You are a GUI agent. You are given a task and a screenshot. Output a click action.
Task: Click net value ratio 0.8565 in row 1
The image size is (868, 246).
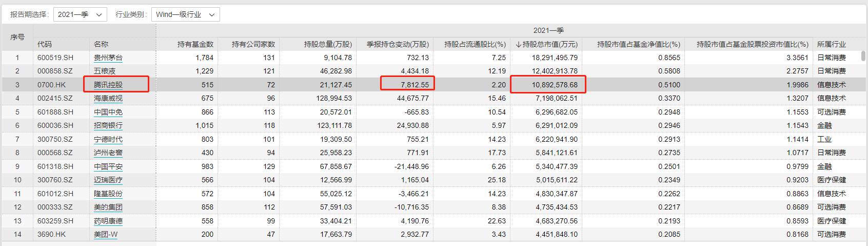tap(669, 58)
